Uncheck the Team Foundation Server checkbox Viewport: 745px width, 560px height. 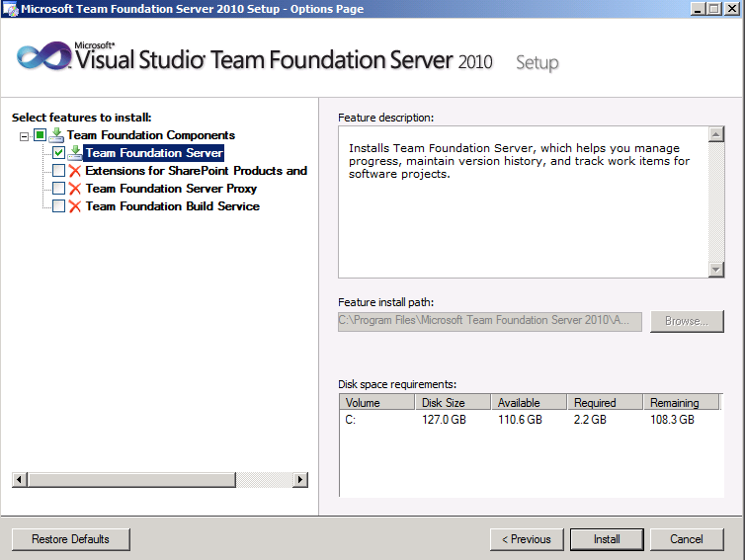58,153
